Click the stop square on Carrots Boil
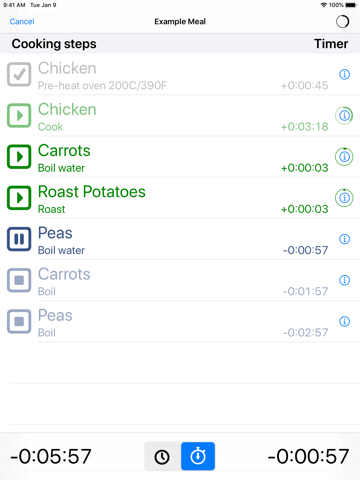The image size is (360, 480). point(19,280)
